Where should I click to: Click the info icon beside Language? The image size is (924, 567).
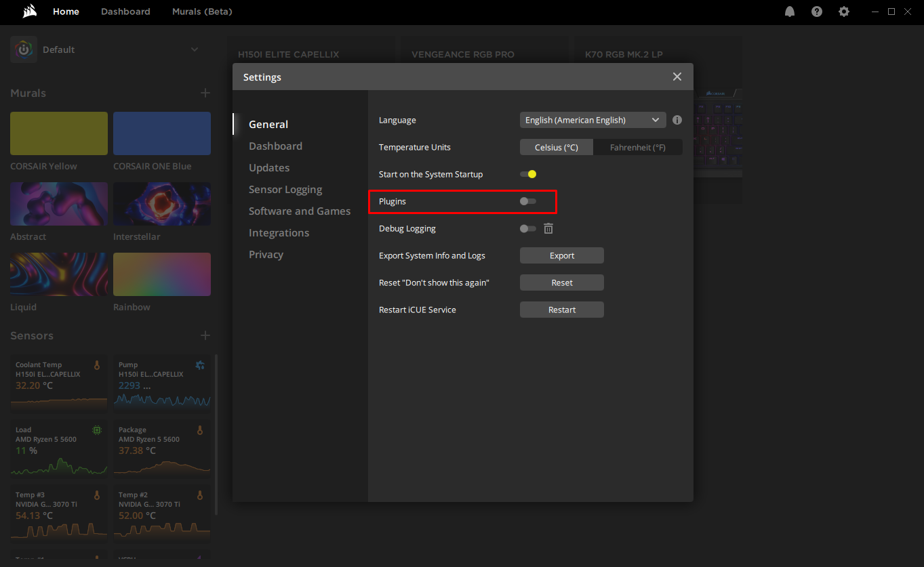click(x=677, y=120)
